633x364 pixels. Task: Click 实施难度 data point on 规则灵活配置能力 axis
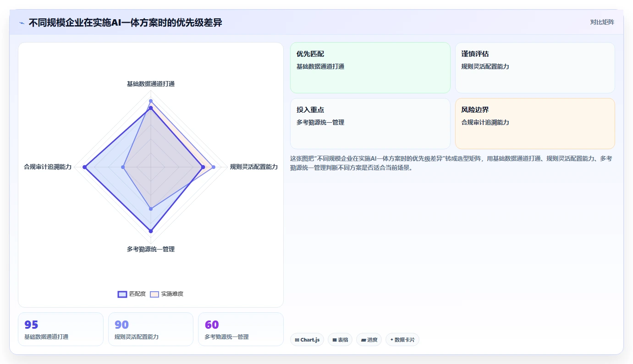click(213, 167)
